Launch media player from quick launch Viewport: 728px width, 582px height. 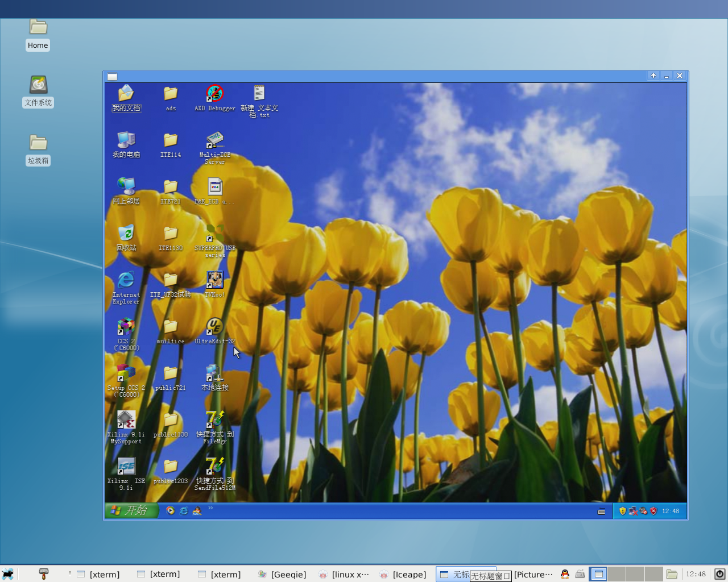point(170,510)
